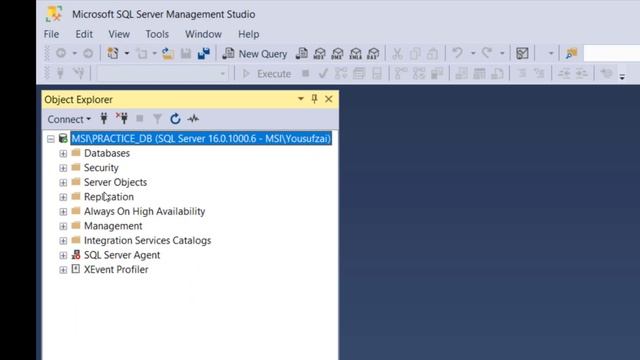Screen dimensions: 640x360
Task: Click the server database icon beside MSI\PRACTICE_DB
Action: (63, 138)
